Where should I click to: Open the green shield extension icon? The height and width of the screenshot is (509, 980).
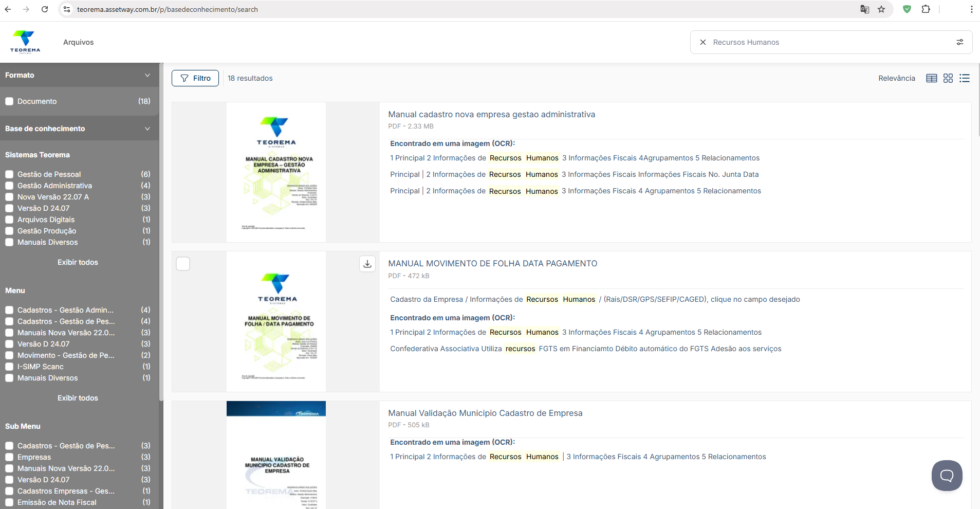point(907,9)
